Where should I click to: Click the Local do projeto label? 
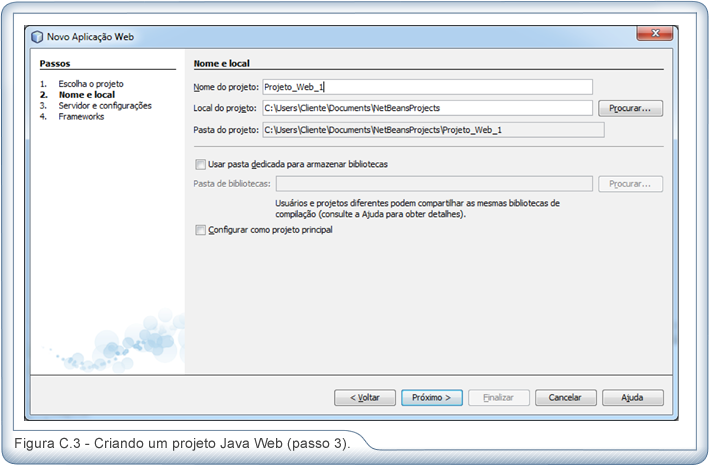[225, 108]
